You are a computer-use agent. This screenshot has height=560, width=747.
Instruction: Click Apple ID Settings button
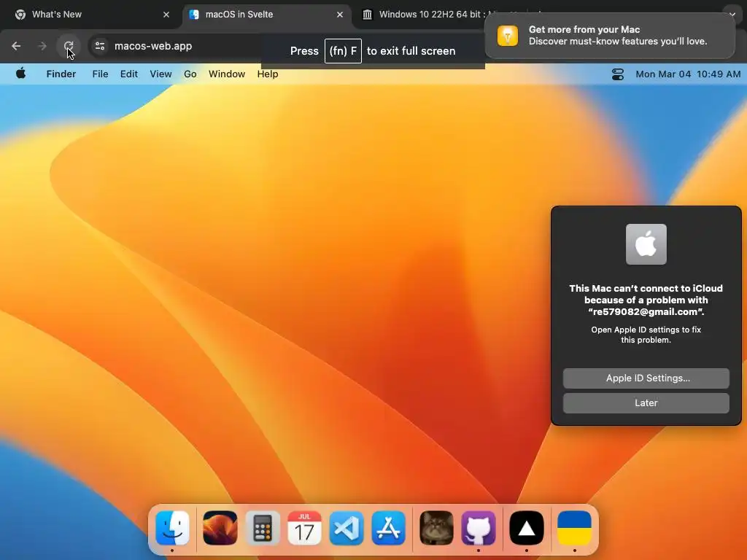tap(646, 378)
